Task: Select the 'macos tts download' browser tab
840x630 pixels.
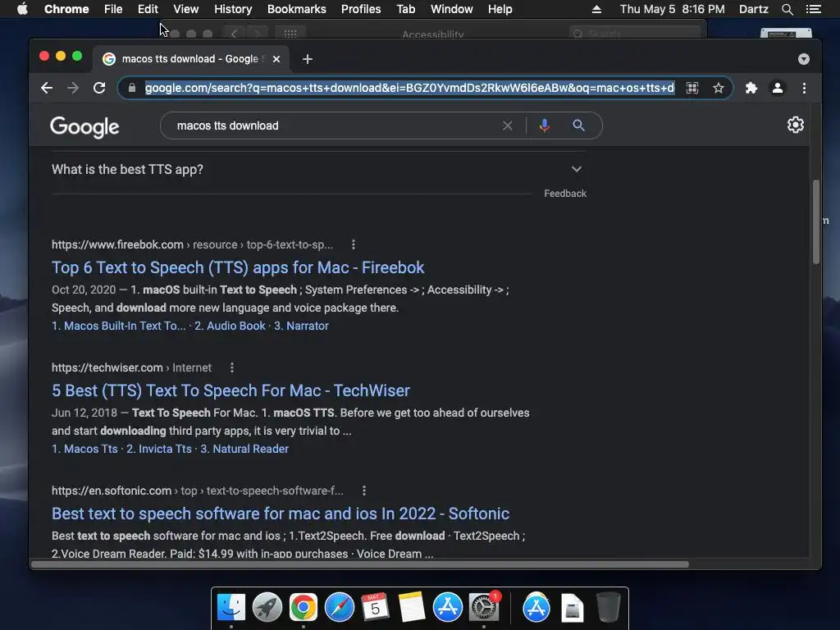Action: point(190,59)
